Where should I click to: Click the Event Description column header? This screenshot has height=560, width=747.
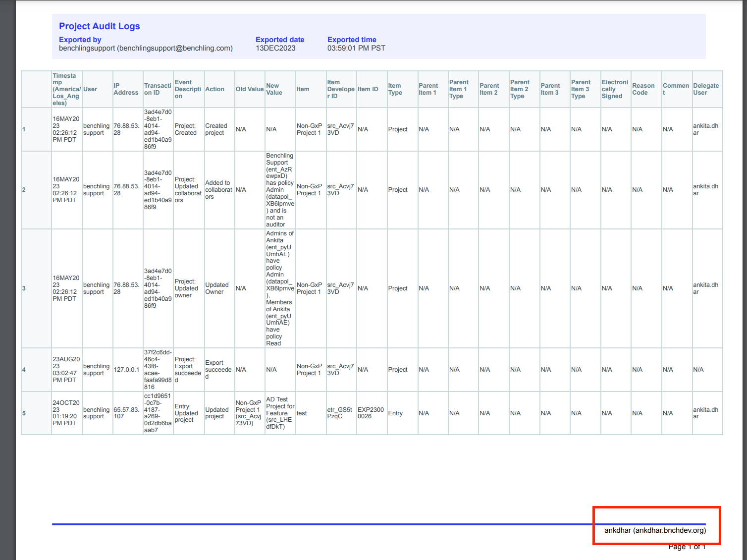click(189, 89)
